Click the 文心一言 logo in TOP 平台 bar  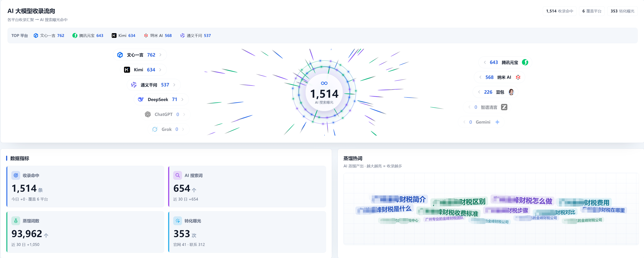(36, 35)
